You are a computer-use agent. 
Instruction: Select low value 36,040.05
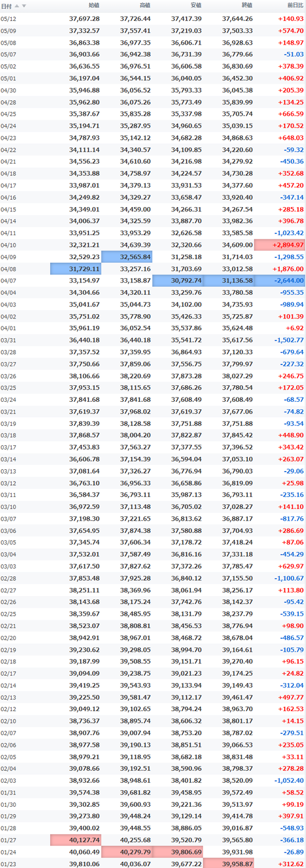click(186, 78)
